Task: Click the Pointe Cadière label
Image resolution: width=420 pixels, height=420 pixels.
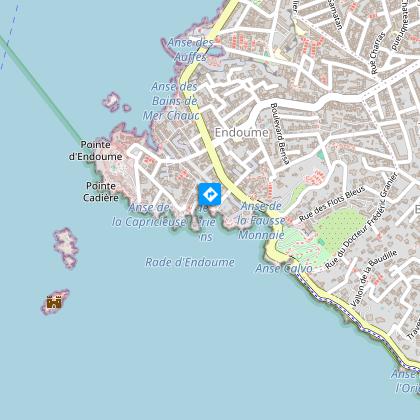Action: click(101, 192)
